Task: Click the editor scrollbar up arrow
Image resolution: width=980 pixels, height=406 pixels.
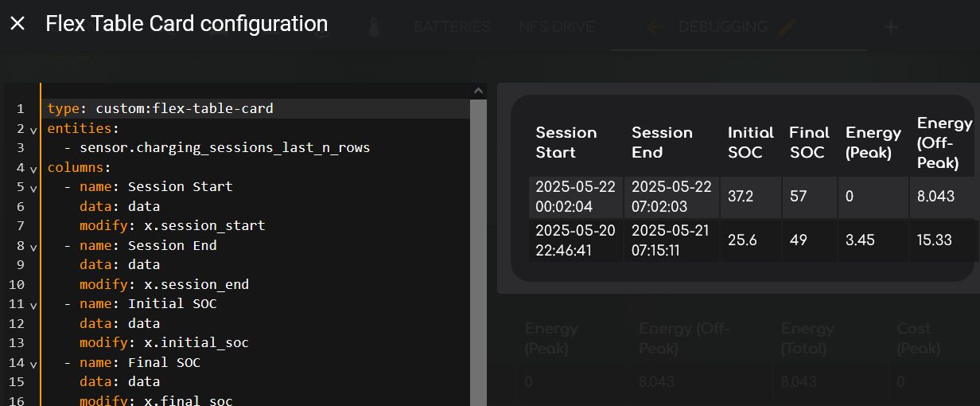Action: point(478,92)
